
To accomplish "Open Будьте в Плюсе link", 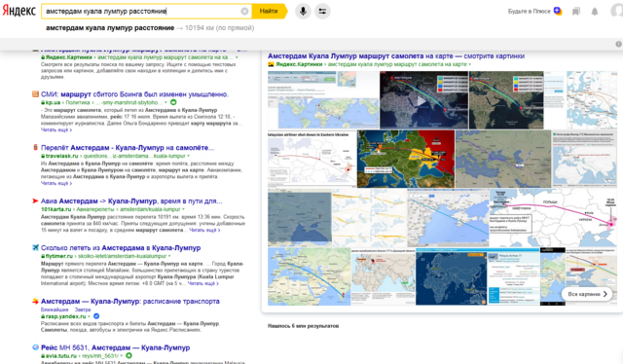I will pos(529,11).
